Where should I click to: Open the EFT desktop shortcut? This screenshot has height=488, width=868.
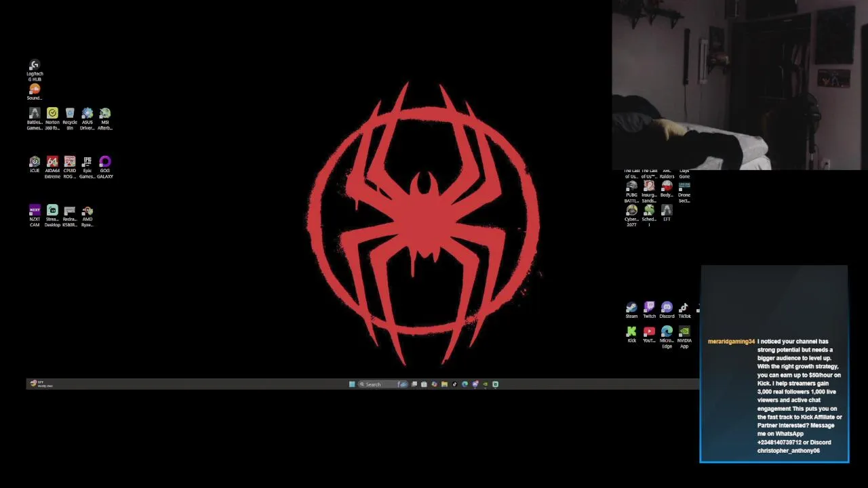[x=667, y=213]
